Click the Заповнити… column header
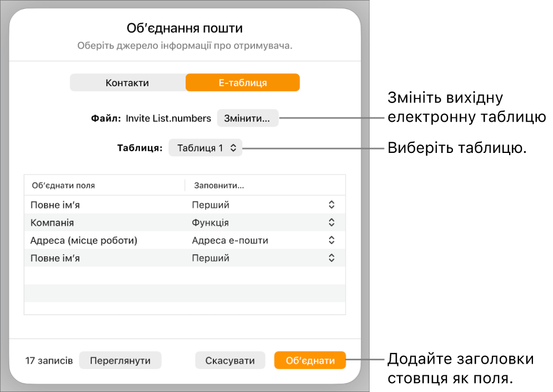This screenshot has height=392, width=553. point(219,186)
